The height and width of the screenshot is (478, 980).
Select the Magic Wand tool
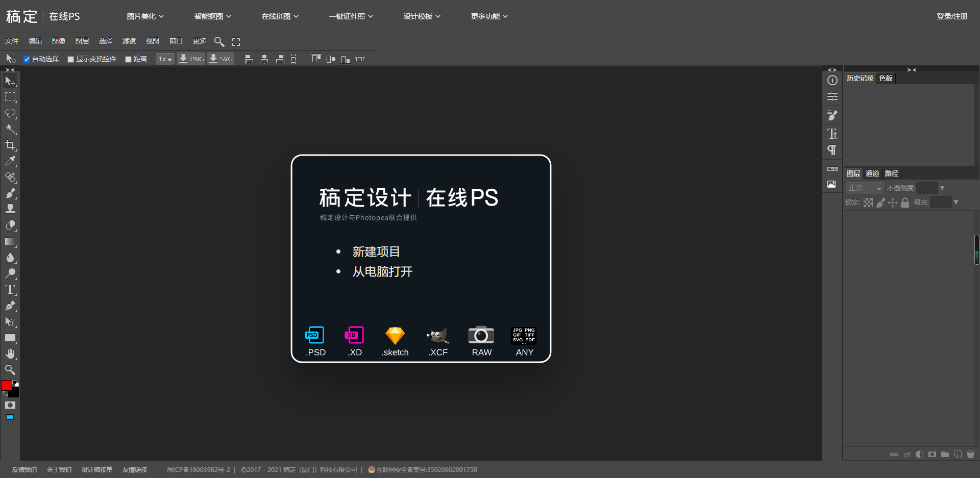pos(10,129)
